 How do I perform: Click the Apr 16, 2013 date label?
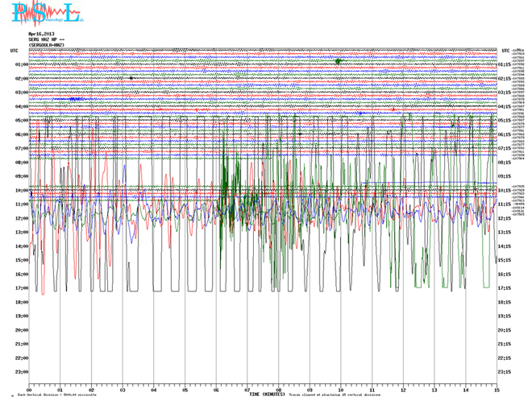click(39, 33)
